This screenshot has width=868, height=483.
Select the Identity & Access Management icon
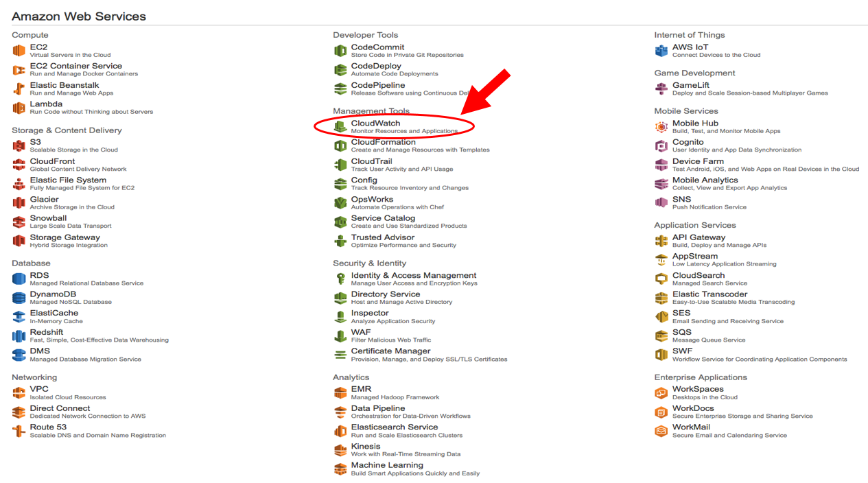(340, 279)
